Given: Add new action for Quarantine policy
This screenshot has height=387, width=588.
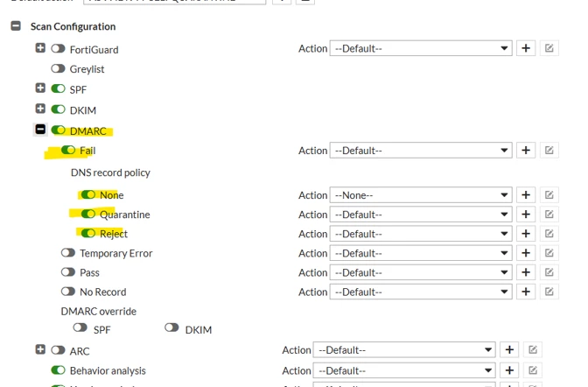Looking at the screenshot, I should (x=526, y=214).
